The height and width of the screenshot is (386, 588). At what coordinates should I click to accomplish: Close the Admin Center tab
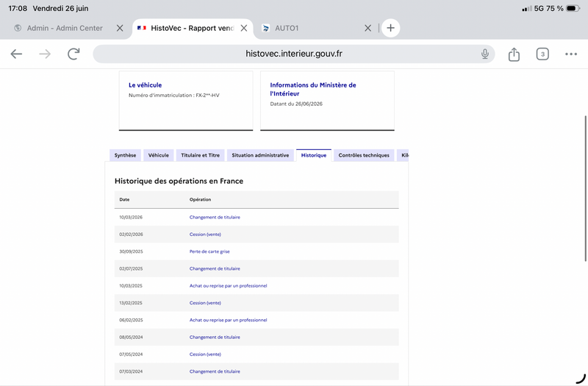click(x=120, y=28)
